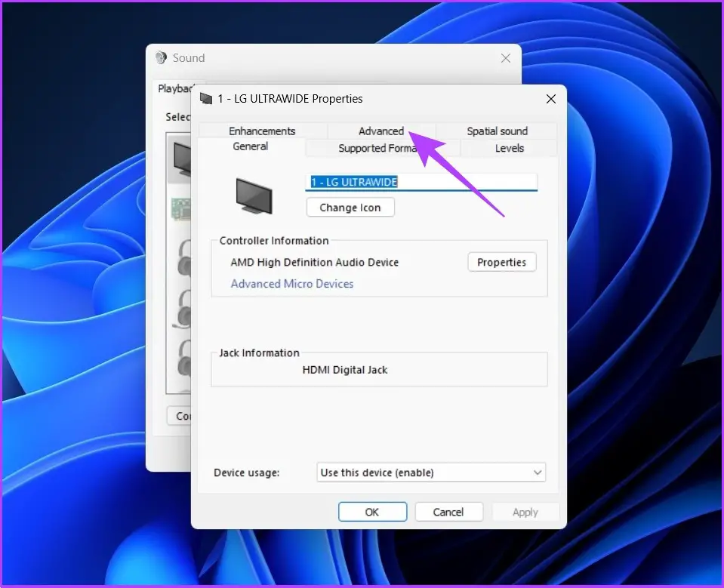The width and height of the screenshot is (724, 588).
Task: Select the monitor device in the Sound playback list
Action: (x=181, y=157)
